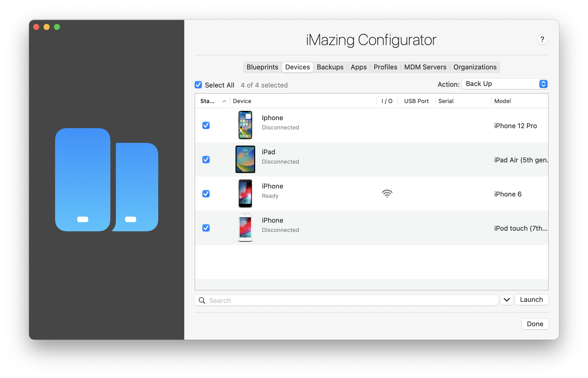Viewport: 588px width, 378px height.
Task: Select the iPad Air device thumbnail
Action: coord(245,159)
